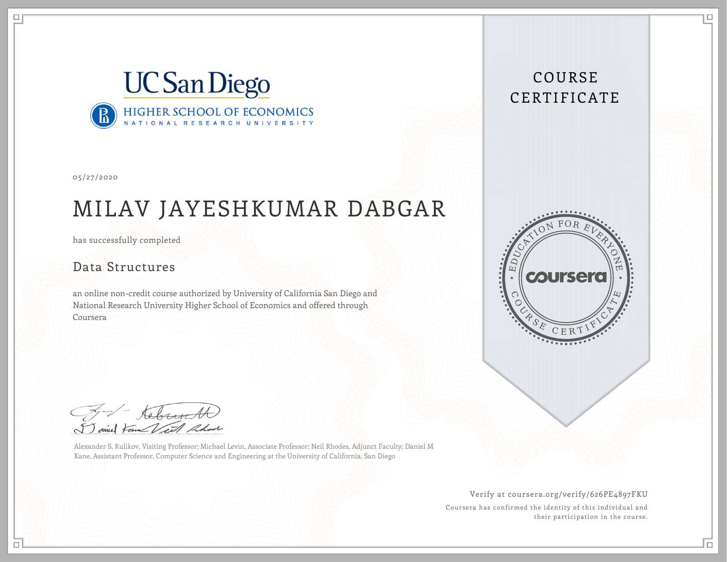Click the bottom-right corner ornament
The image size is (728, 562).
pyautogui.click(x=709, y=544)
